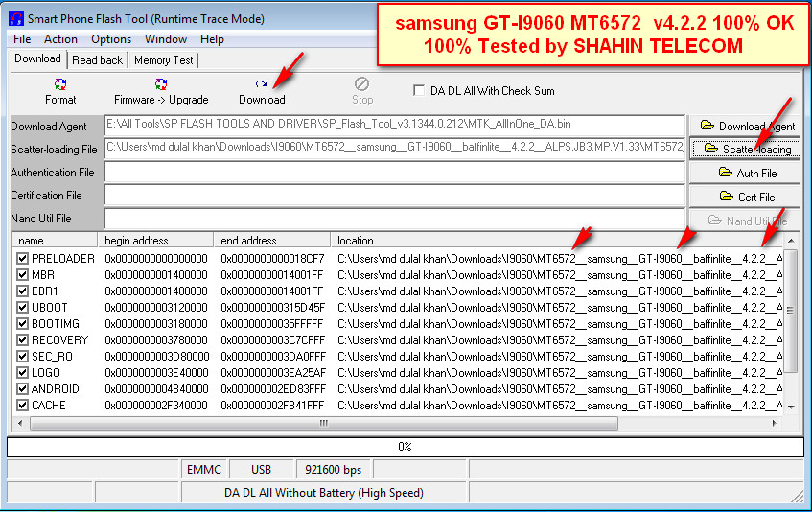
Task: Uncheck the UBOOT partition checkbox
Action: tap(22, 308)
